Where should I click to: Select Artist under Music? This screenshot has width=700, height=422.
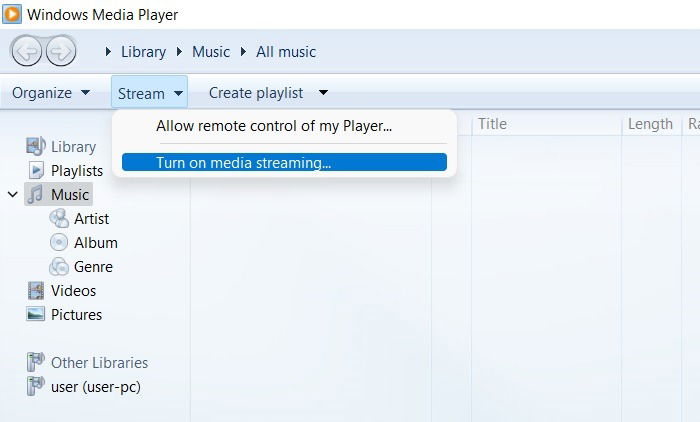(x=92, y=218)
